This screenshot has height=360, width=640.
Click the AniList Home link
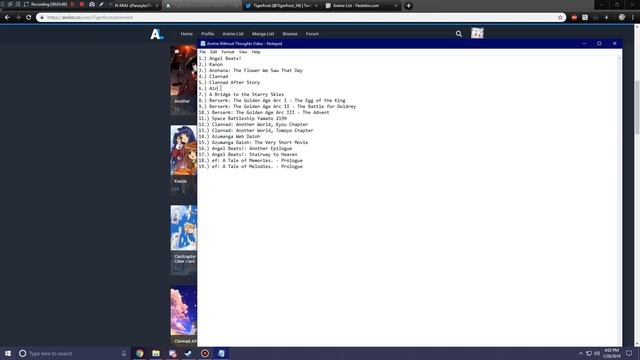pyautogui.click(x=187, y=34)
